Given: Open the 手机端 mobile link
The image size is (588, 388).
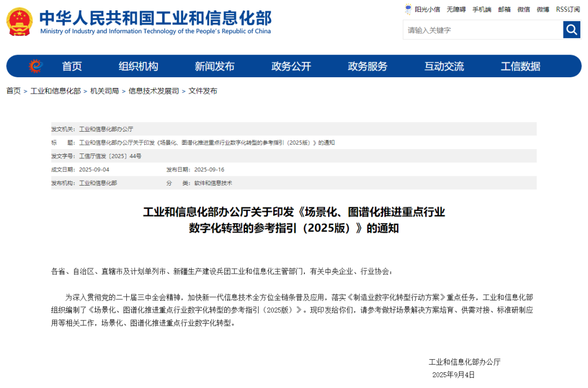Looking at the screenshot, I should 482,9.
